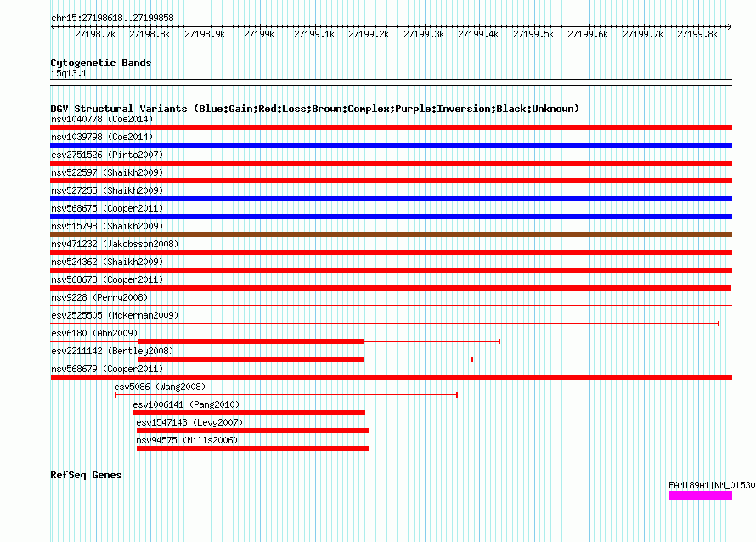Click the 27198.7k ruler label
The width and height of the screenshot is (756, 542).
tap(95, 34)
